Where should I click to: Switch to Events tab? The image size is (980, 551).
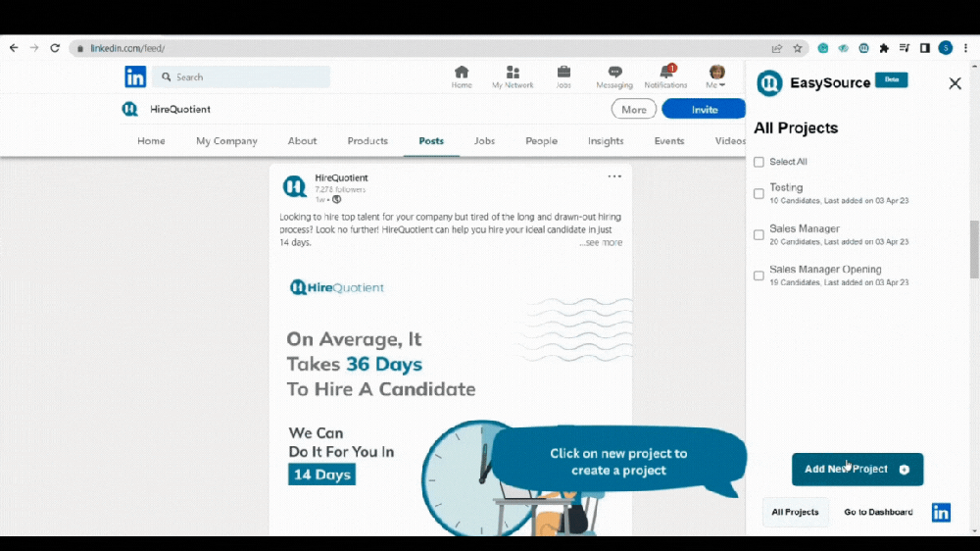(x=669, y=141)
